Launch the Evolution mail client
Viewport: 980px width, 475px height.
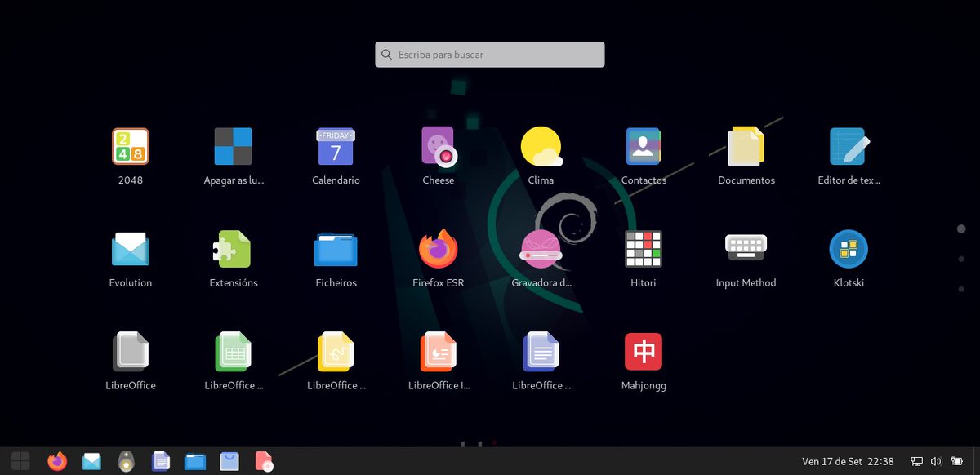[x=130, y=249]
